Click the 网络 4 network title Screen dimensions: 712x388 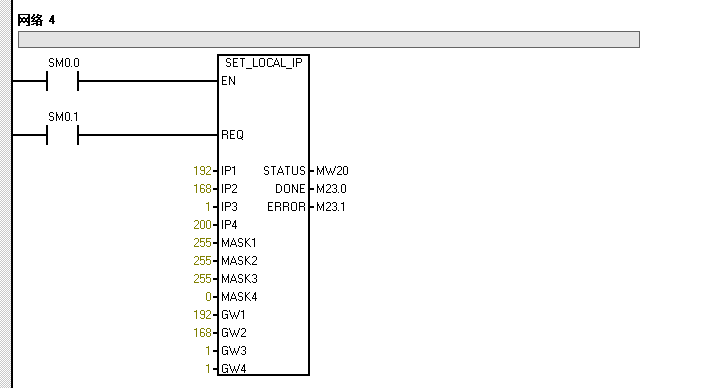36,20
